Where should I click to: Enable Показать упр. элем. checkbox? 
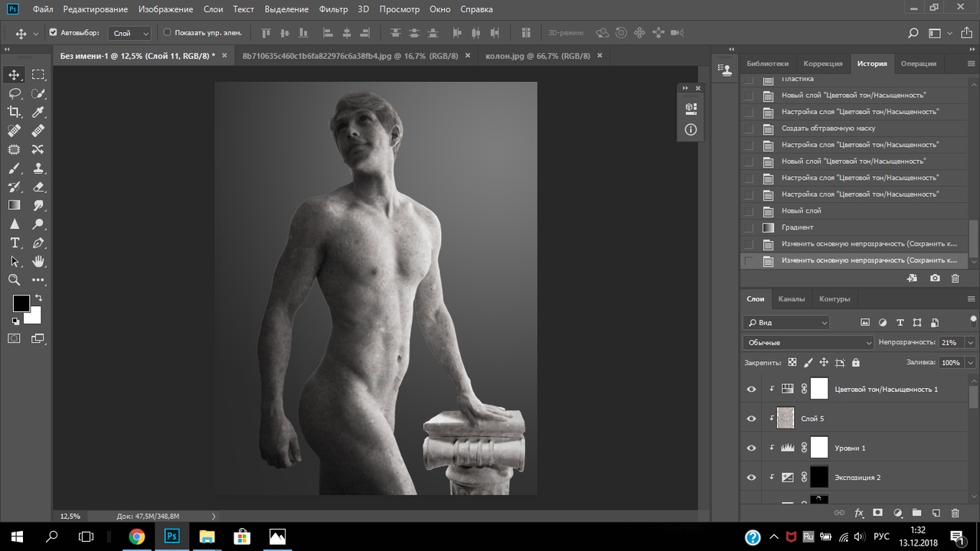point(167,33)
